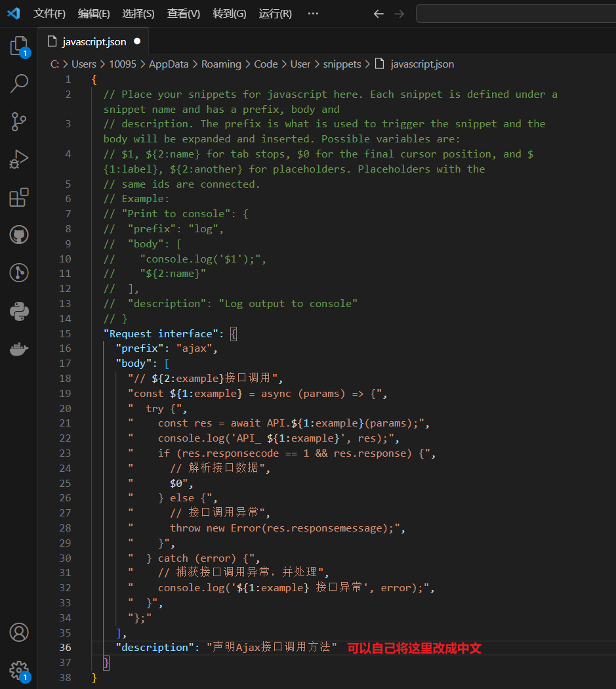Click file icon on javascript.json tab

(x=52, y=41)
